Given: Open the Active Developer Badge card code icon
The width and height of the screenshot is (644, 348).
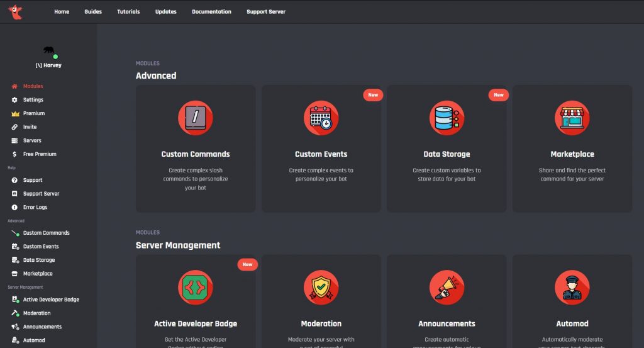Looking at the screenshot, I should click(196, 287).
